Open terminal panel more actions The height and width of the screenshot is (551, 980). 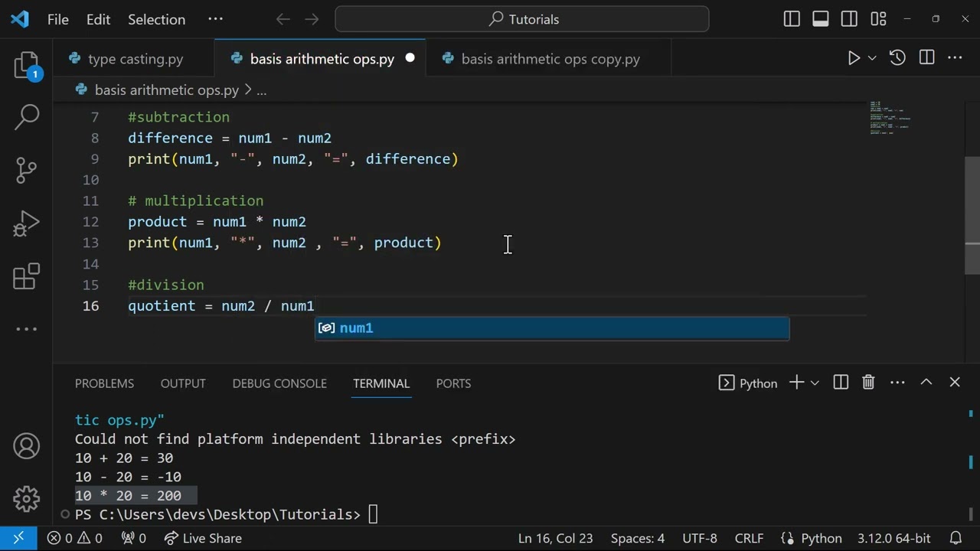point(897,383)
